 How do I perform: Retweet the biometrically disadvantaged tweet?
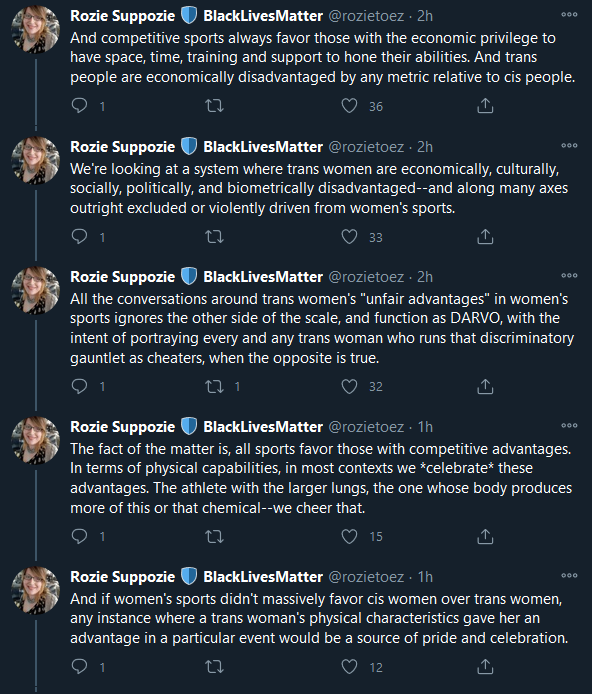[x=215, y=237]
